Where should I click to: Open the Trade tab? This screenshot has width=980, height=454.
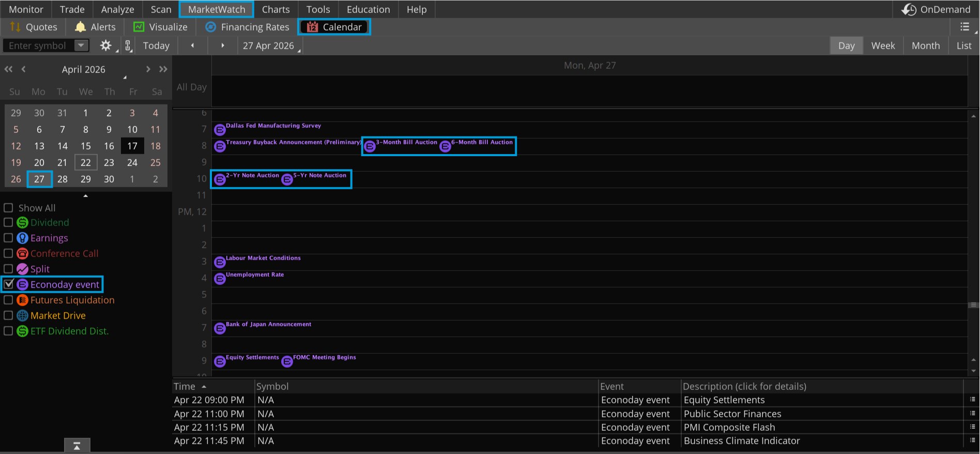72,9
